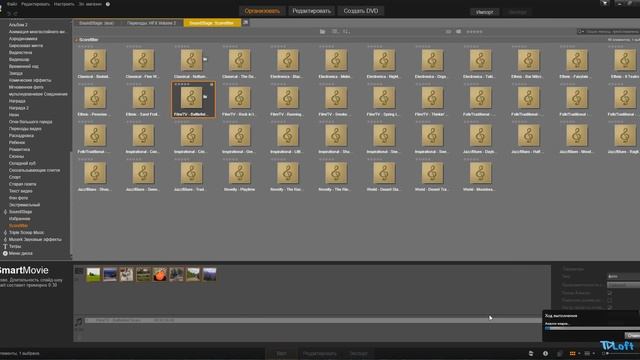The width and height of the screenshot is (640, 360).
Task: Click the undo arrow icon
Action: click(x=9, y=13)
